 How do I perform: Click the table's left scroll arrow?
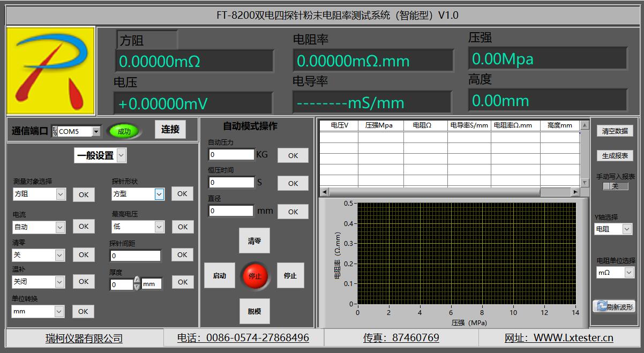tap(324, 192)
